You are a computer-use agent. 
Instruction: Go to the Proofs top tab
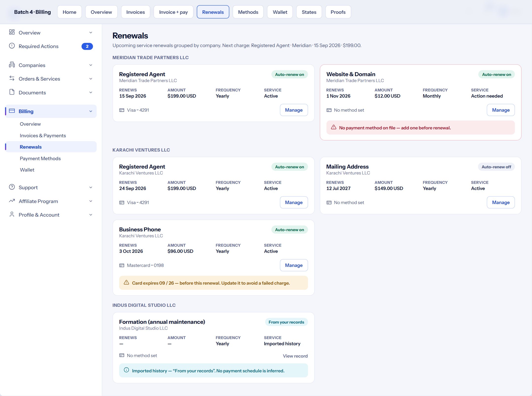[x=338, y=12]
